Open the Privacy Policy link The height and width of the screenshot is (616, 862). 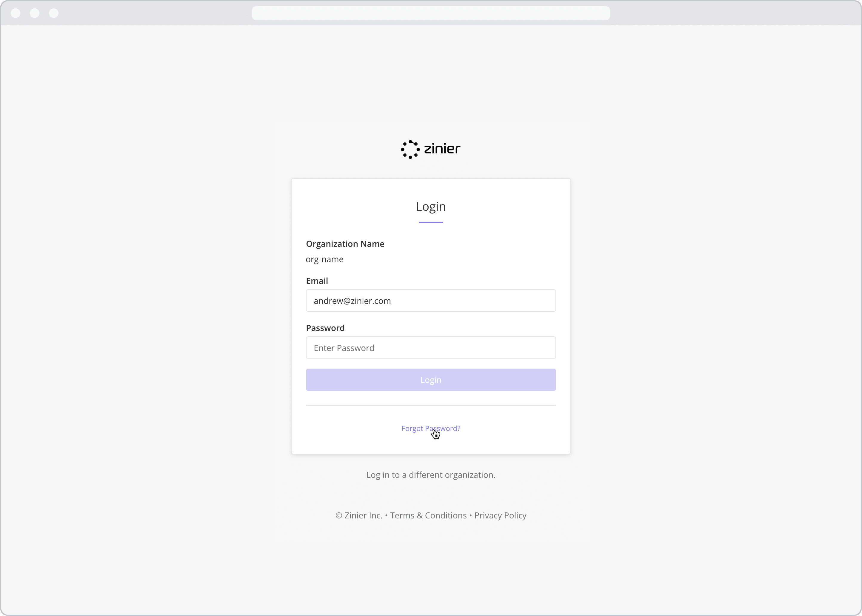pos(500,515)
